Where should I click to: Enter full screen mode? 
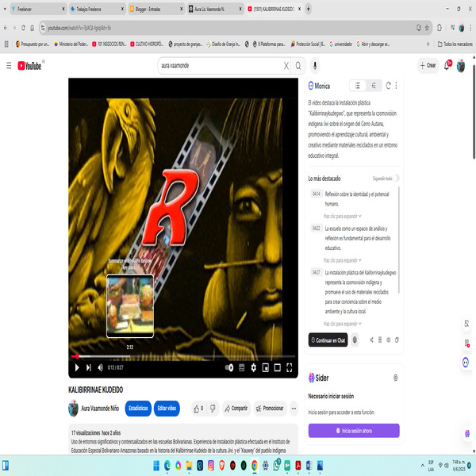coord(290,367)
